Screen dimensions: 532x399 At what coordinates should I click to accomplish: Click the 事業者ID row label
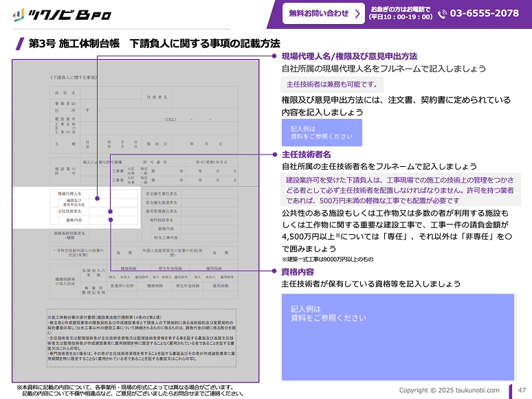(x=65, y=104)
